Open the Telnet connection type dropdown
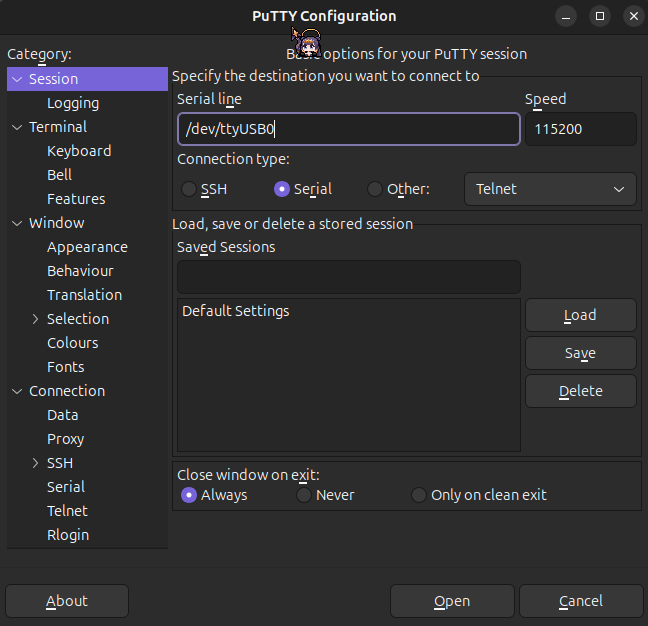The image size is (648, 626). (x=550, y=189)
